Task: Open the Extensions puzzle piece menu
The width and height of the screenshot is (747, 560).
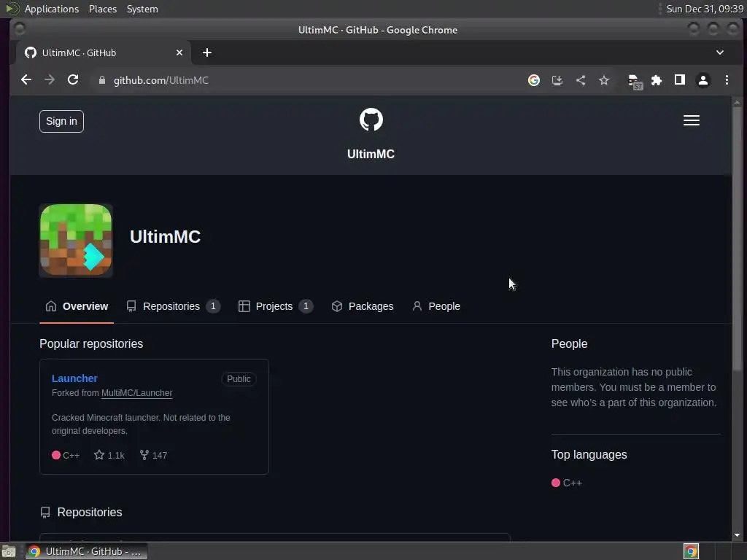Action: (657, 80)
